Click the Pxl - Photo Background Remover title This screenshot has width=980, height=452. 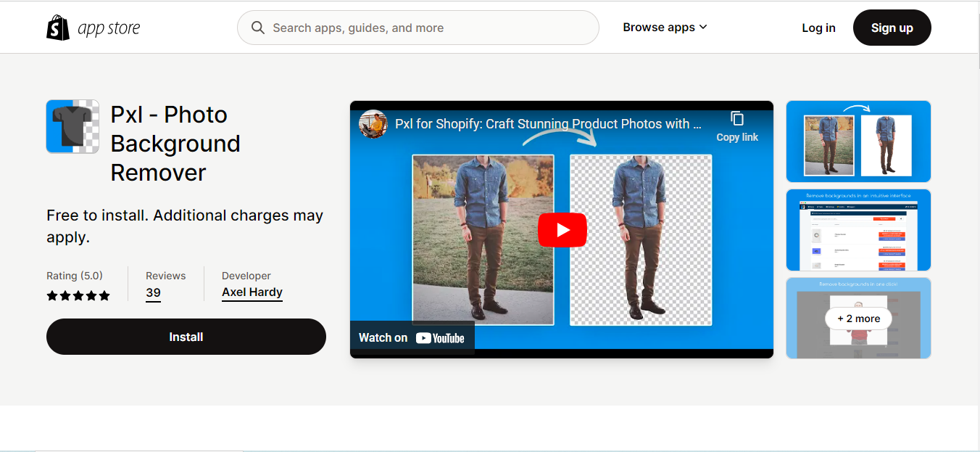175,144
